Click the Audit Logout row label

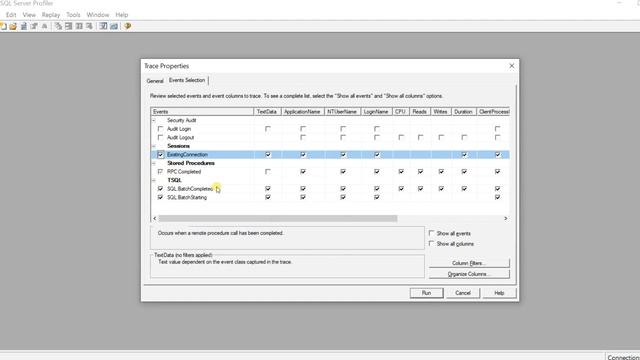(180, 138)
